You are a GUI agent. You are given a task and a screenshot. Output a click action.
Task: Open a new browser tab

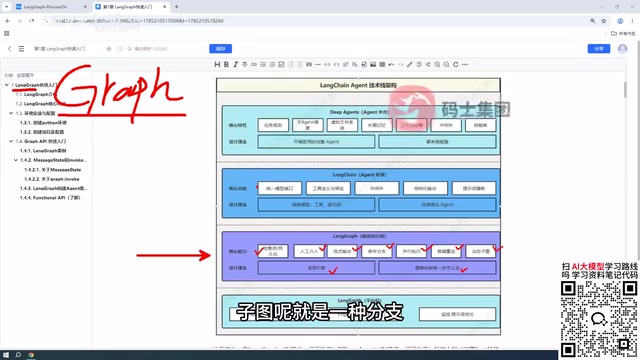pyautogui.click(x=176, y=7)
